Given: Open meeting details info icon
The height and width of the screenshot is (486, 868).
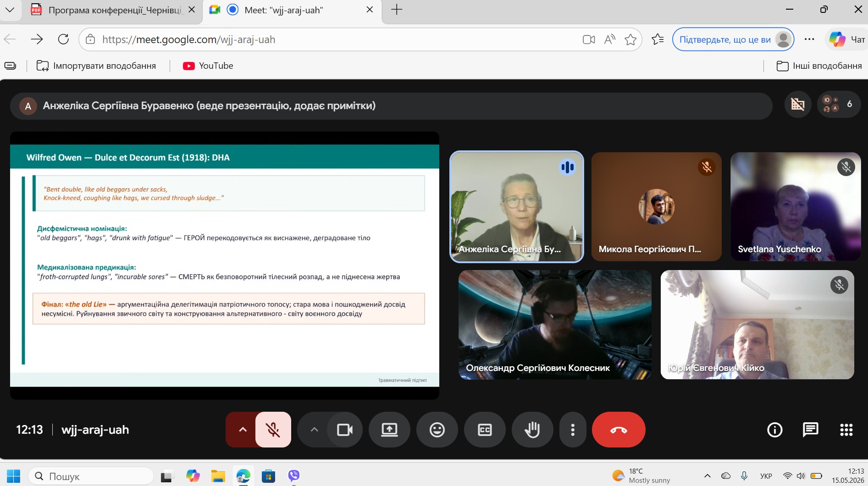Looking at the screenshot, I should (x=775, y=430).
